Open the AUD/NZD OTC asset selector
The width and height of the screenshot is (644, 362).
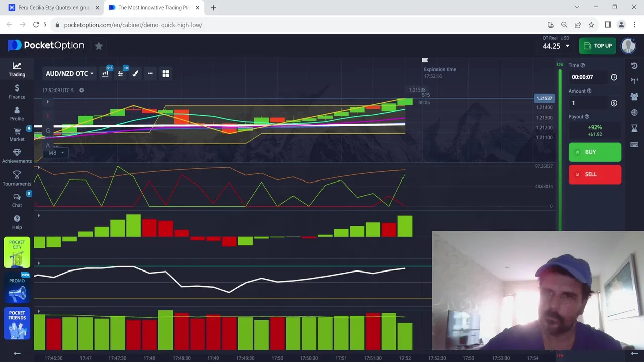69,74
